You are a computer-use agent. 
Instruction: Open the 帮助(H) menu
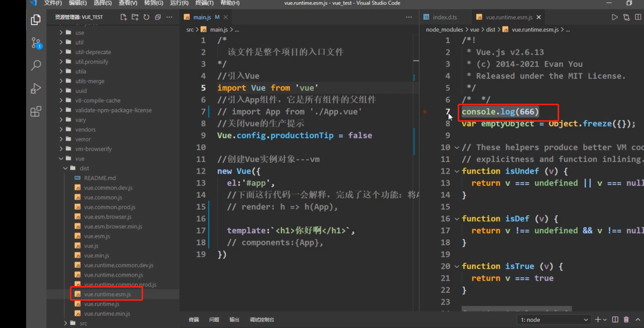coord(230,3)
